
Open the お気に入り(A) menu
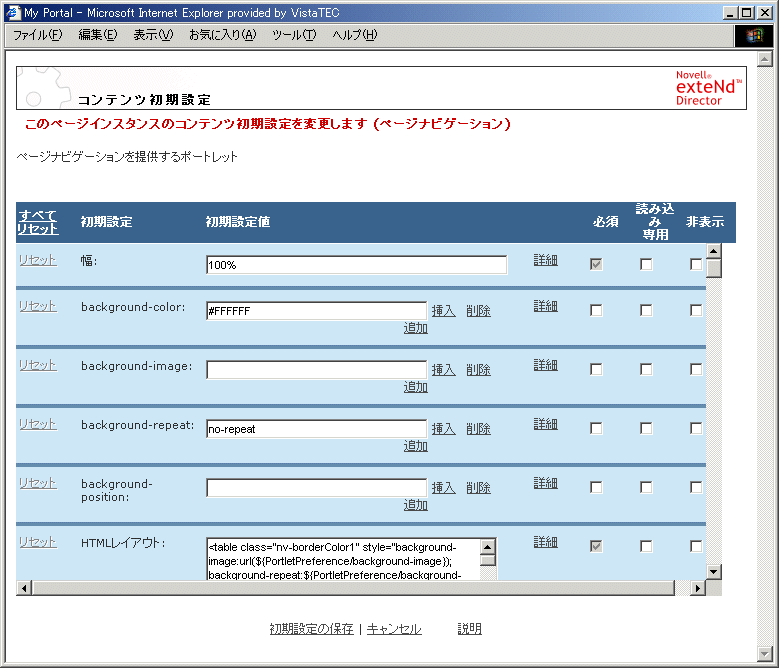pos(223,35)
